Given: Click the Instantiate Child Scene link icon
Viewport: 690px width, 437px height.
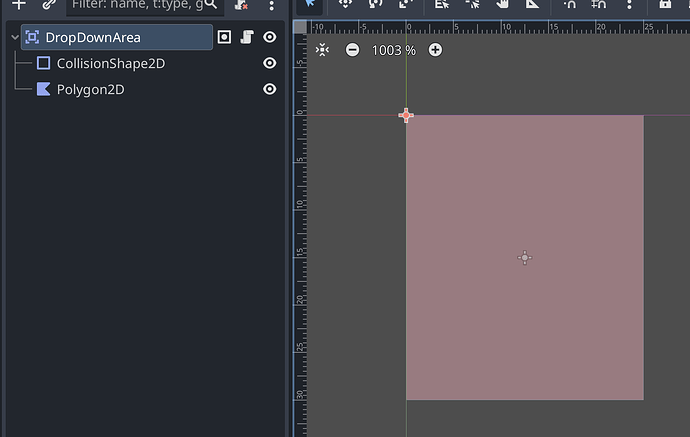Looking at the screenshot, I should [49, 4].
